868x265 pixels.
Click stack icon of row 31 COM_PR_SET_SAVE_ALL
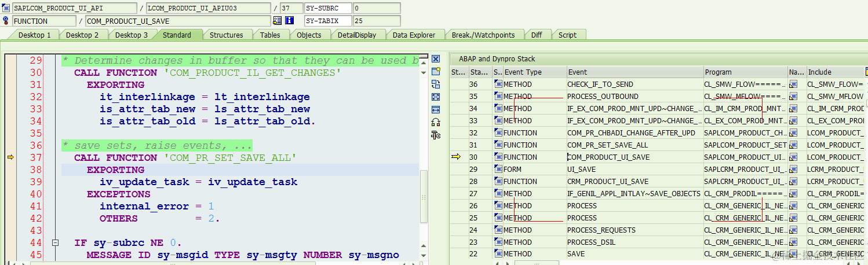(498, 145)
